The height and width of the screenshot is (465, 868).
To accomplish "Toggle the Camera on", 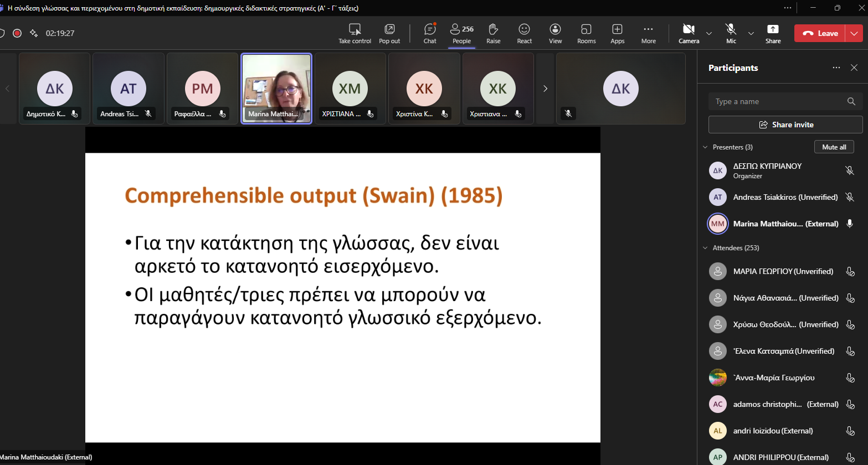I will [x=689, y=33].
